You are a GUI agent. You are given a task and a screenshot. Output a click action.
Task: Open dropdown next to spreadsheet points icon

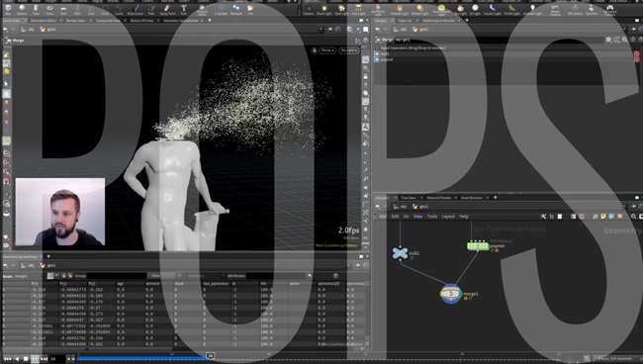[x=56, y=275]
